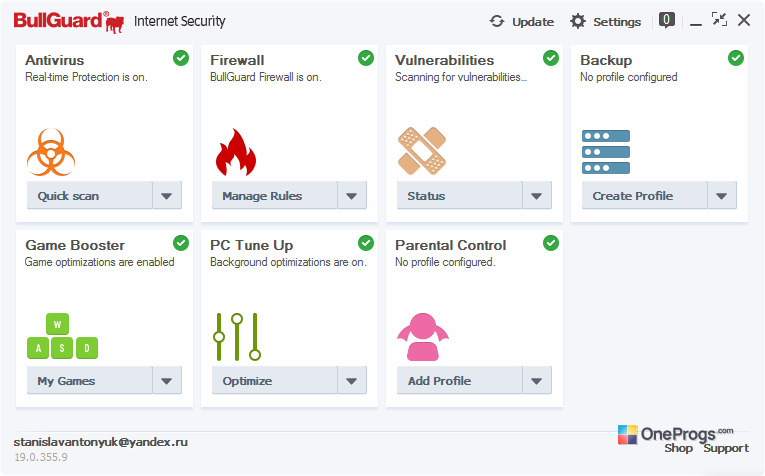Start a Quick scan
The width and height of the screenshot is (765, 476).
coord(90,196)
